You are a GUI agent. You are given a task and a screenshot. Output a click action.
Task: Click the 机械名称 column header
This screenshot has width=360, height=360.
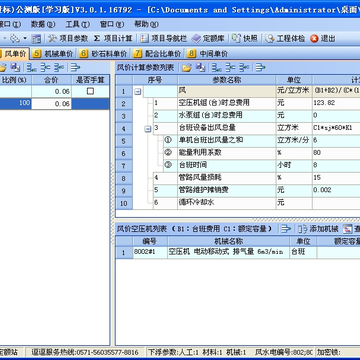point(228,241)
